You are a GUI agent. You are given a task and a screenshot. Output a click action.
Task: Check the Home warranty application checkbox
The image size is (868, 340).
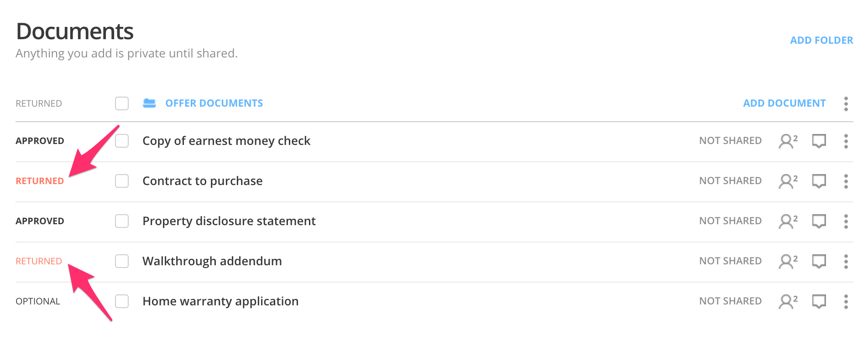click(121, 301)
